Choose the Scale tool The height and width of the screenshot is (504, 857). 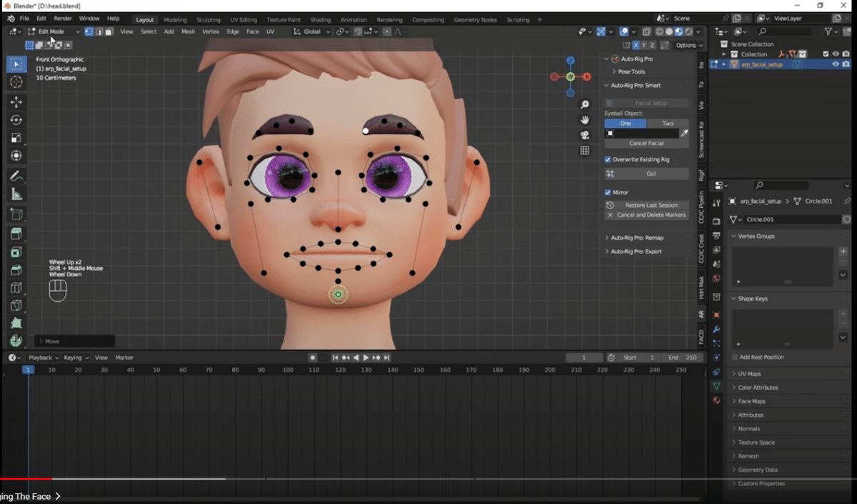click(x=16, y=138)
